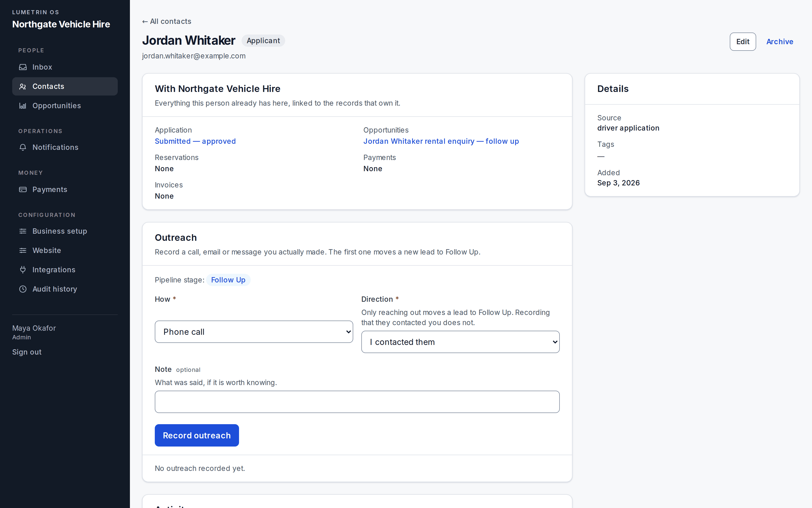
Task: Click the Business setup sliders icon
Action: [23, 231]
